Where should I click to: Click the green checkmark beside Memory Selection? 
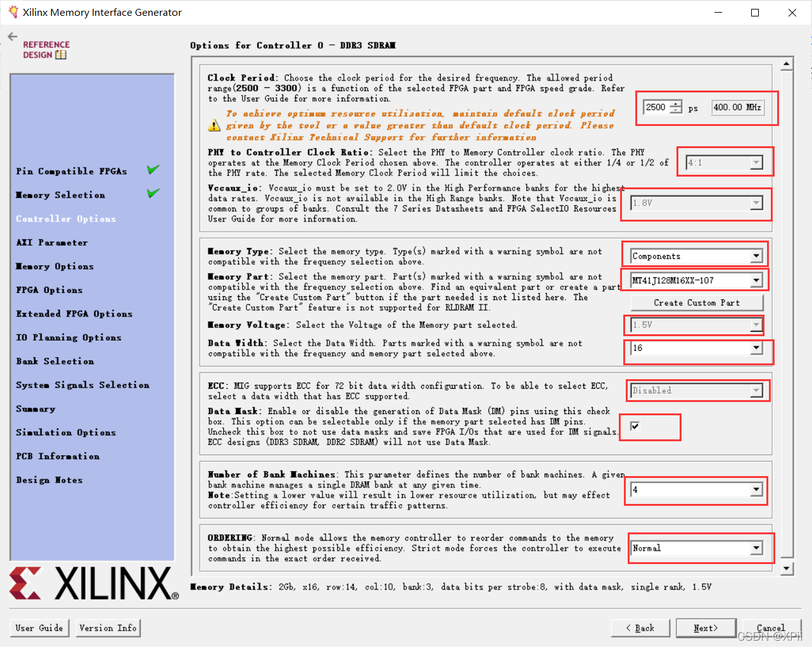point(153,193)
